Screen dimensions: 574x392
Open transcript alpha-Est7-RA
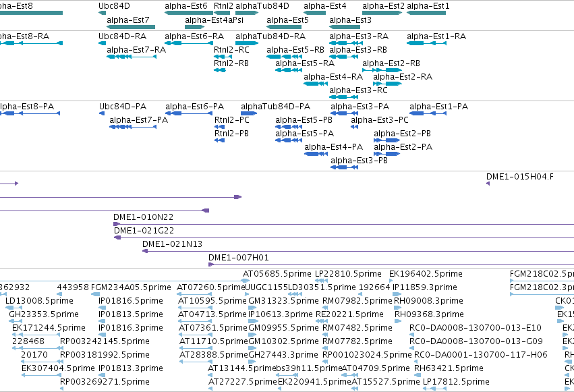[136, 50]
